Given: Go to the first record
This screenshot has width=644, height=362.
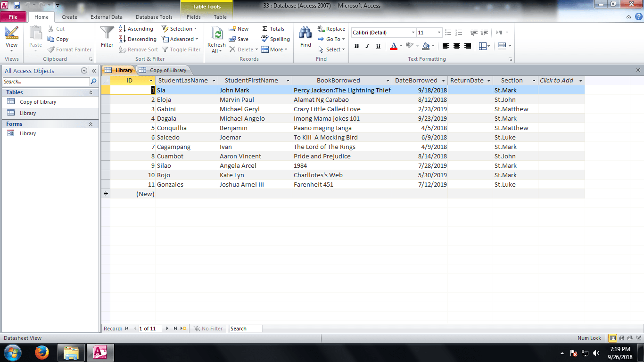Looking at the screenshot, I should (x=127, y=329).
